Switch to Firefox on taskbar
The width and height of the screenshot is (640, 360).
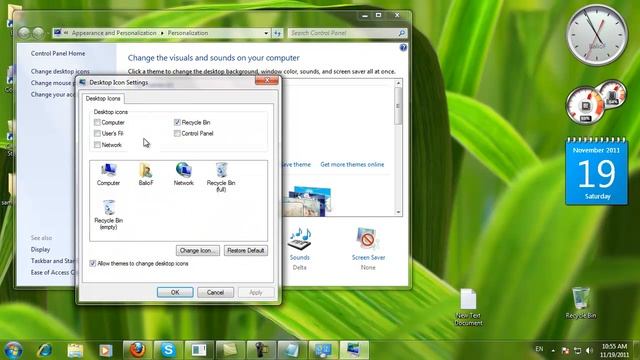tap(138, 350)
